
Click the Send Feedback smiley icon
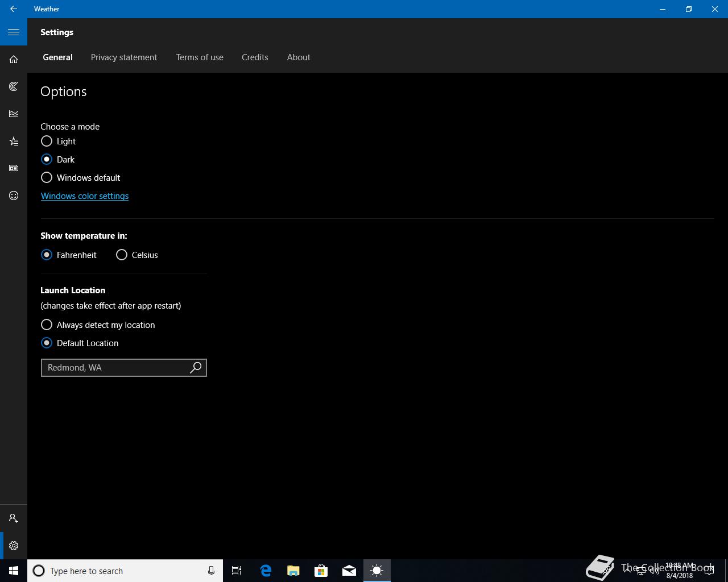tap(14, 196)
